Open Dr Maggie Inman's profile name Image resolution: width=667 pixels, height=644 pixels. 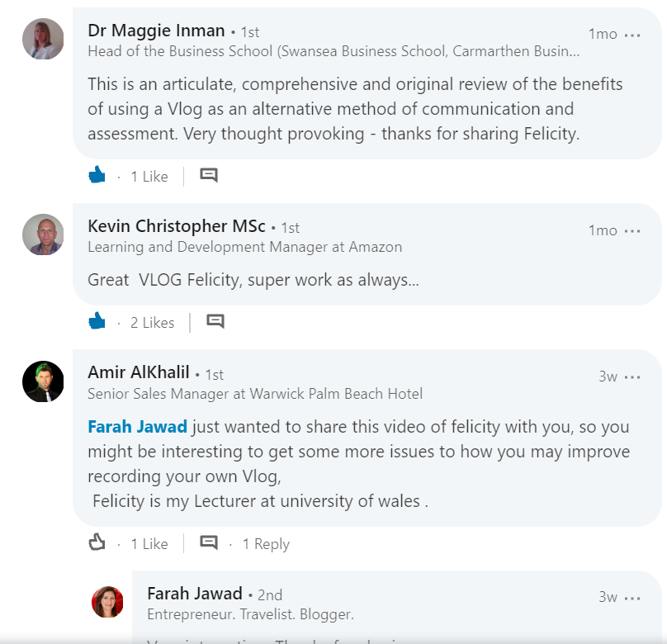click(156, 31)
